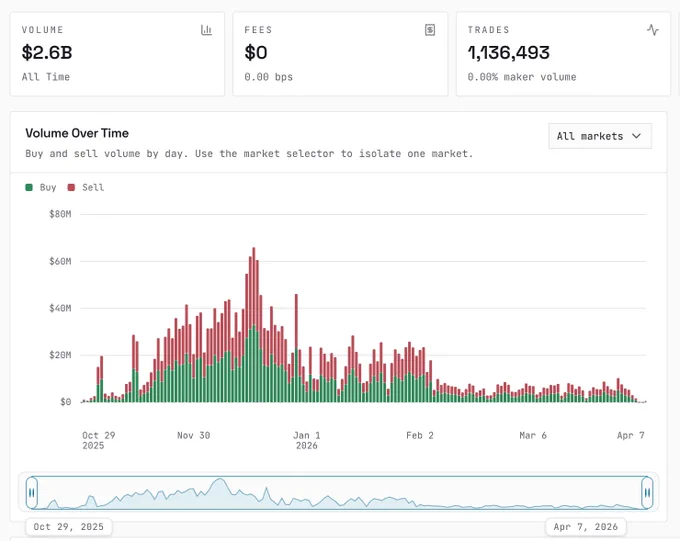Click the left range slider handle
Image resolution: width=680 pixels, height=541 pixels.
pyautogui.click(x=32, y=493)
